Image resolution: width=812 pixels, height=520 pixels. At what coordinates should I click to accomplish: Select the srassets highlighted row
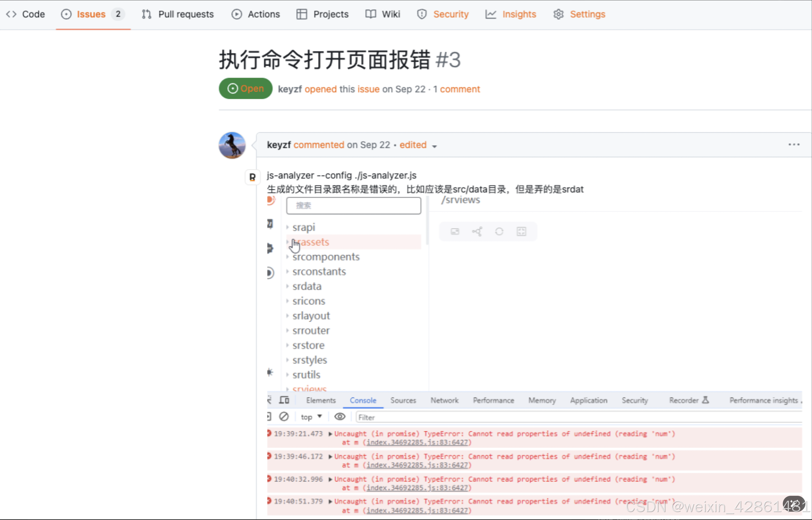[354, 242]
